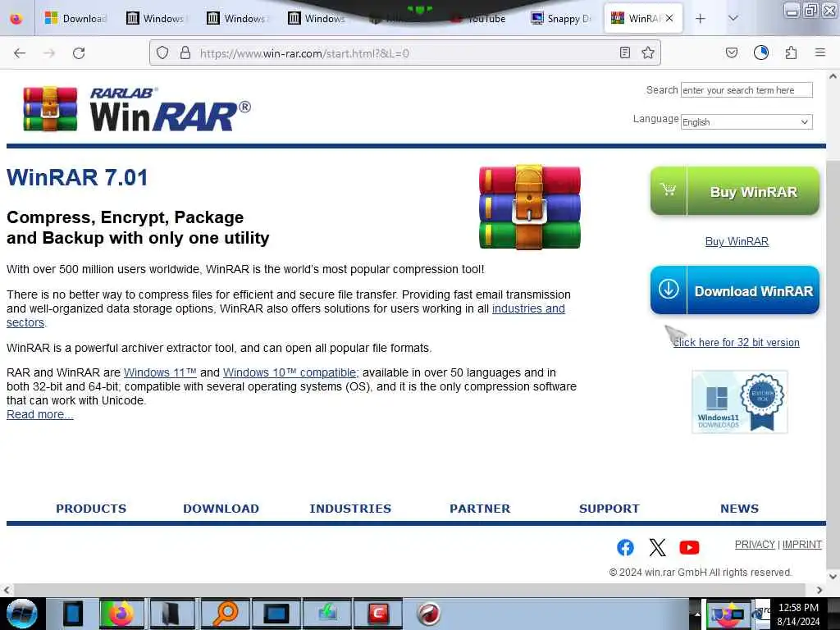This screenshot has height=630, width=840.
Task: Expand the list all tabs dropdown
Action: [733, 19]
